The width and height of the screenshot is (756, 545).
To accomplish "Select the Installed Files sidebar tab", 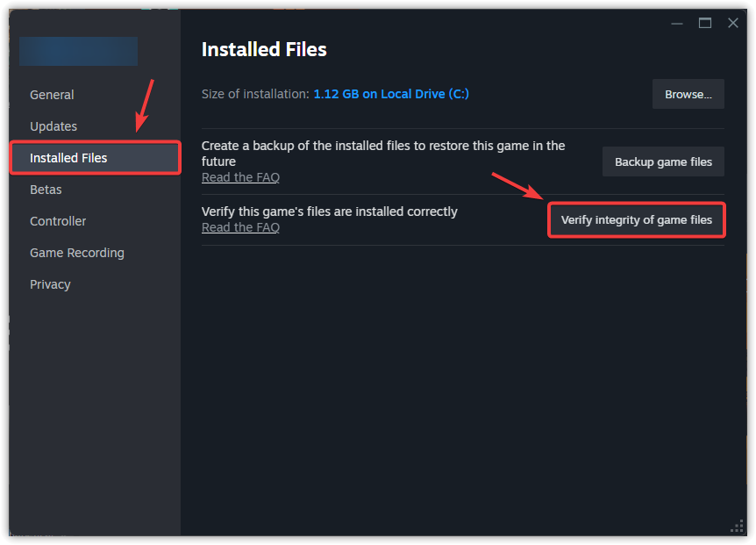I will point(68,157).
